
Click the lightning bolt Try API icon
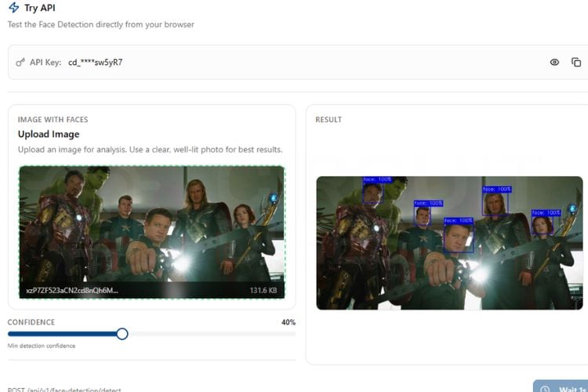pyautogui.click(x=14, y=8)
